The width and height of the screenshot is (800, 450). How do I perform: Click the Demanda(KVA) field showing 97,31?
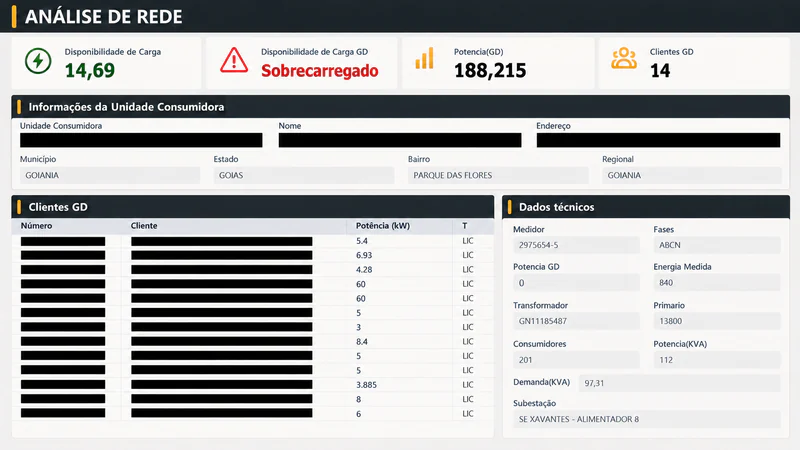(680, 383)
